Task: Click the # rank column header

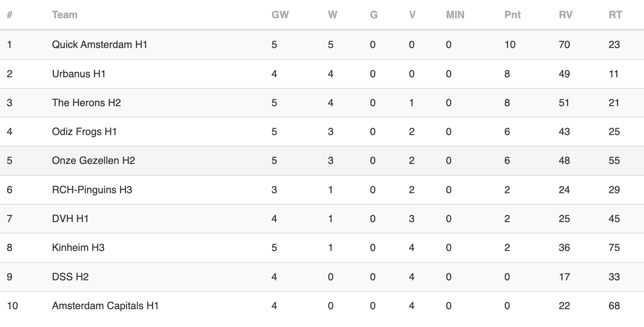Action: tap(9, 15)
